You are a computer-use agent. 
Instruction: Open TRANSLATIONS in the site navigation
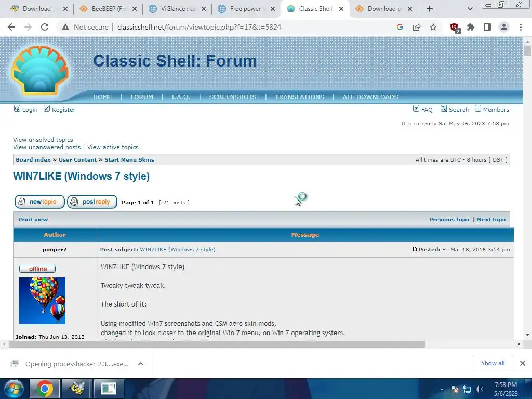[300, 97]
